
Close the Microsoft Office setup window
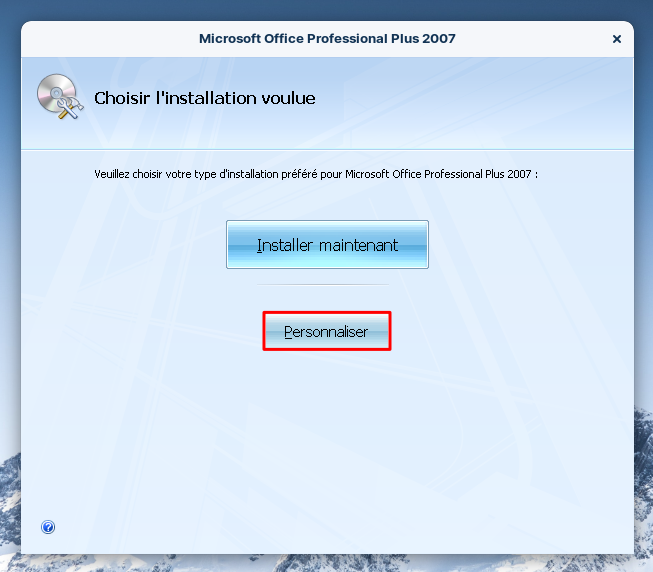click(617, 39)
